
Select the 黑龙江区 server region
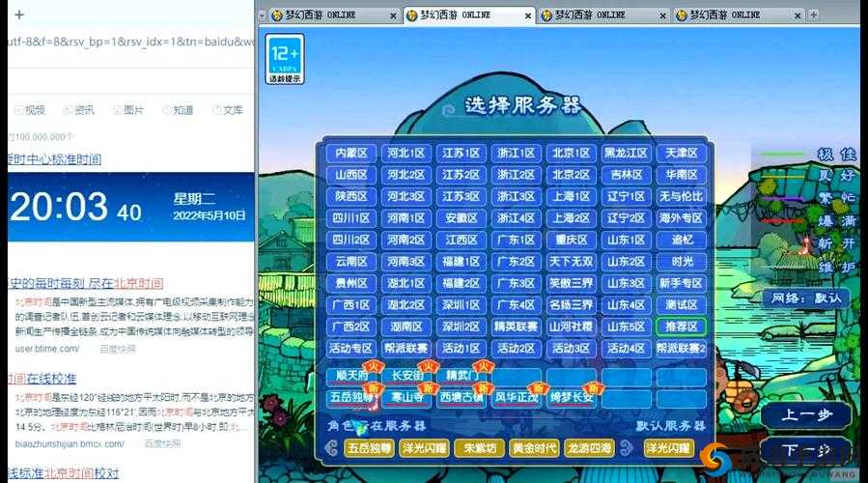click(626, 153)
